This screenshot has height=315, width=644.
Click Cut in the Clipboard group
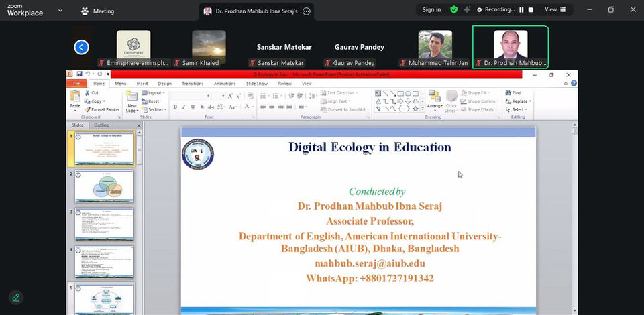[91, 93]
